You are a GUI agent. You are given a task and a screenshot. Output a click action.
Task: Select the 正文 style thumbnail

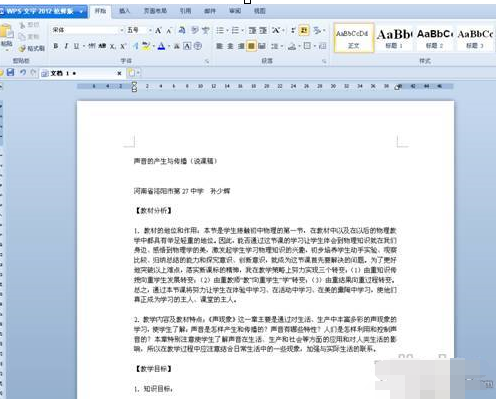[x=353, y=38]
